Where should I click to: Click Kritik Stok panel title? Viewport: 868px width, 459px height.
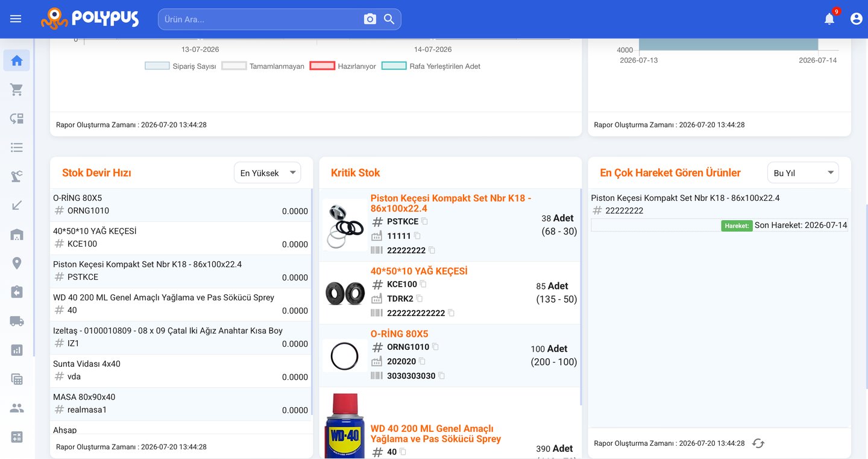(356, 173)
